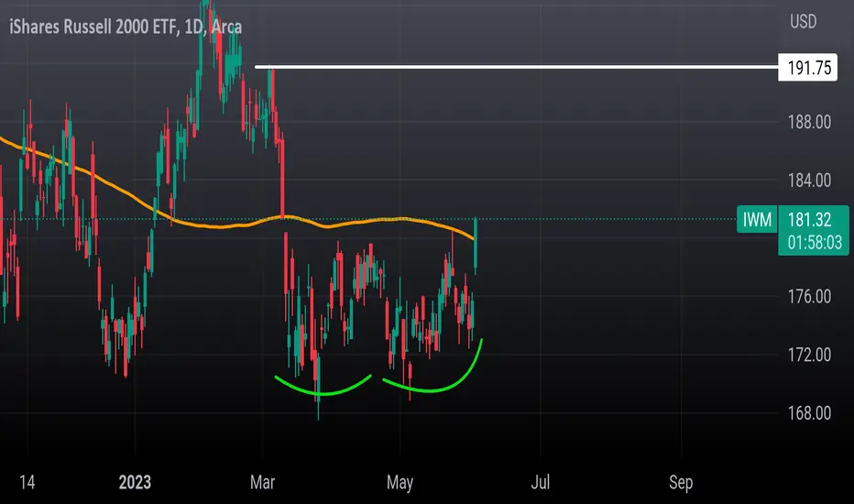Select the orange moving average line

coord(237,225)
